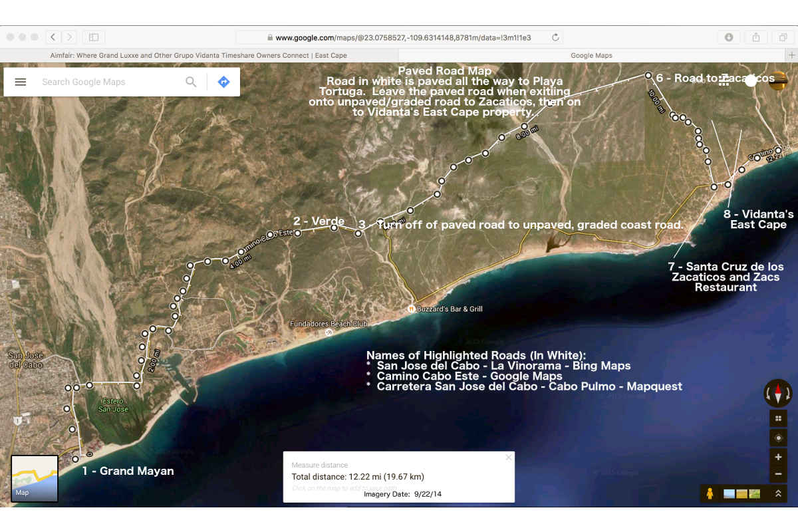Show your location on the map
The image size is (798, 532).
[x=778, y=438]
